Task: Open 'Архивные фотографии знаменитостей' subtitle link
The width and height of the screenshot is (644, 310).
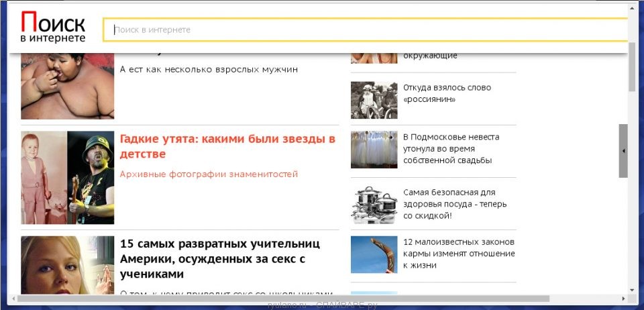Action: click(x=209, y=174)
